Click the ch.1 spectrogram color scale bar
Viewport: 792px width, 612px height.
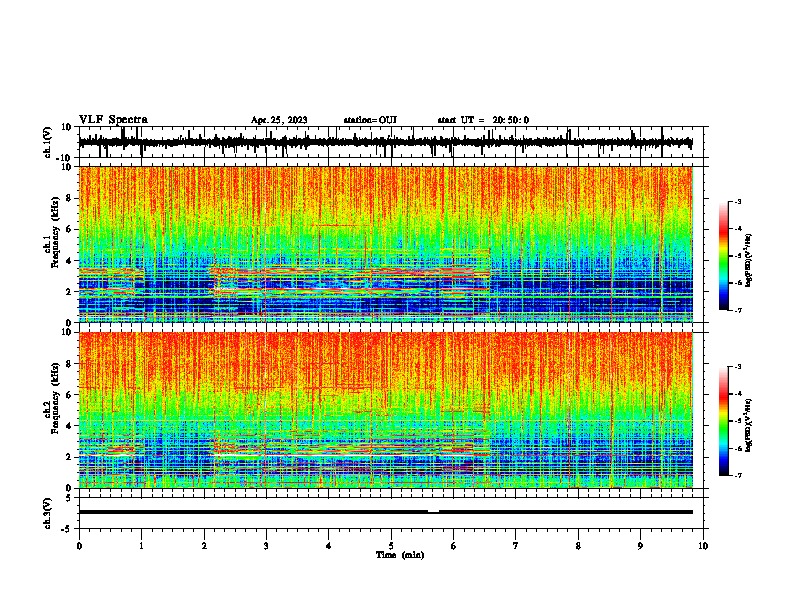click(x=724, y=256)
